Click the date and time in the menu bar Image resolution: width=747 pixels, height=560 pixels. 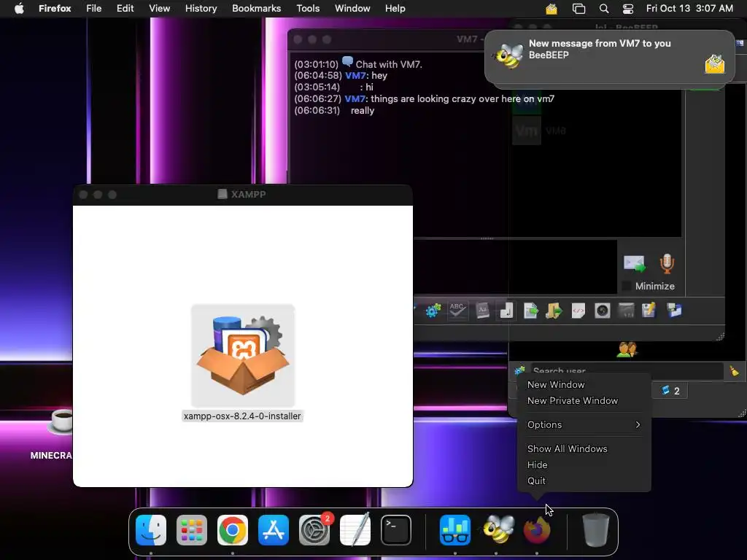point(689,9)
